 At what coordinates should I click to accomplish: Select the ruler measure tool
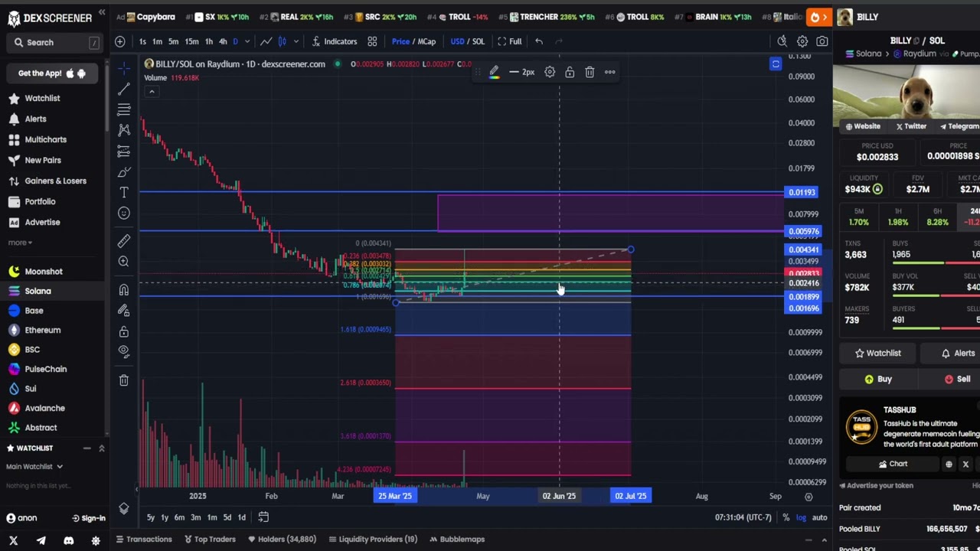[x=124, y=241]
